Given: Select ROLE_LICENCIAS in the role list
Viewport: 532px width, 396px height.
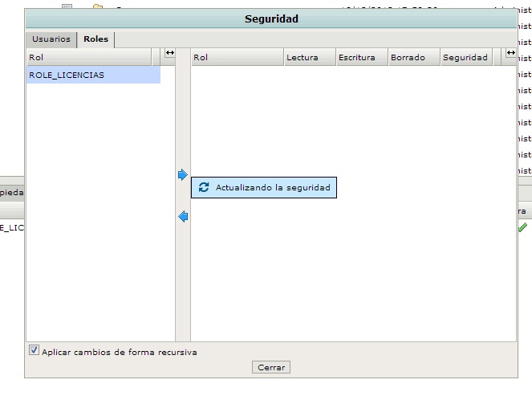Looking at the screenshot, I should pyautogui.click(x=67, y=75).
